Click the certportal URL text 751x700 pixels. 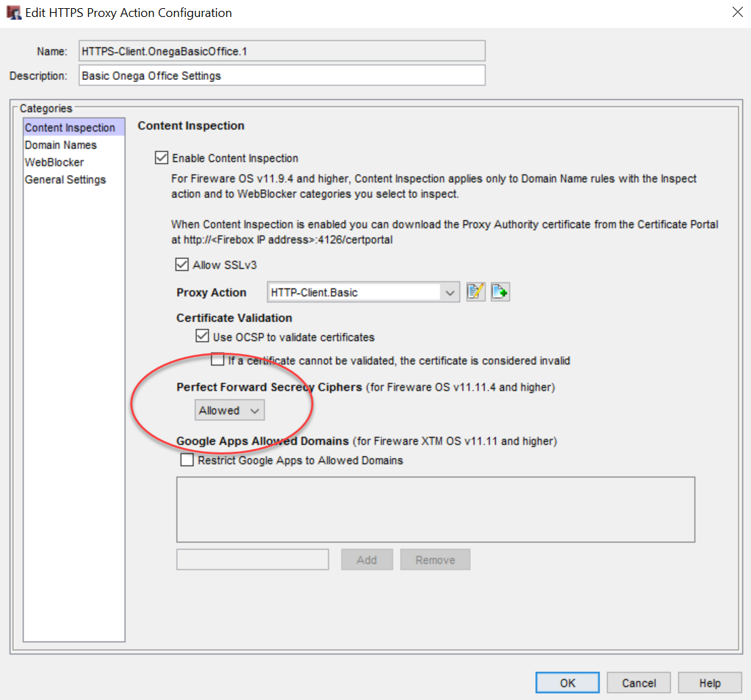pos(288,240)
